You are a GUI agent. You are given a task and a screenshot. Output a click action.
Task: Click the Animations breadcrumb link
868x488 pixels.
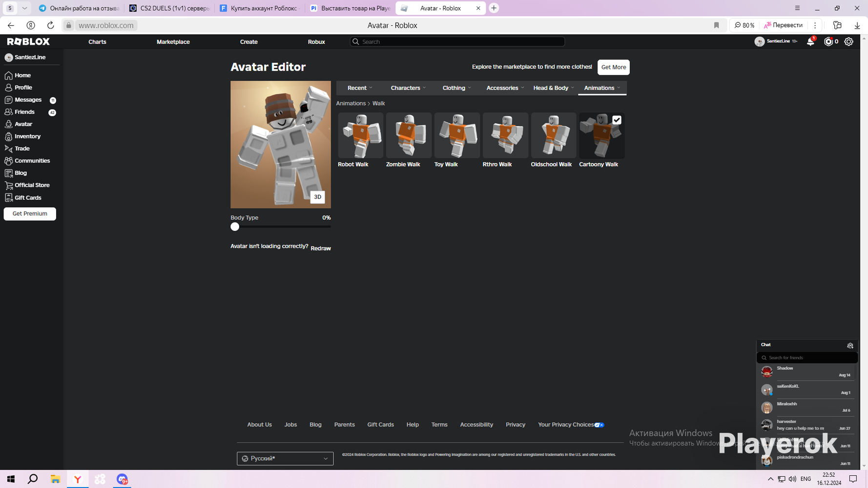(x=351, y=103)
